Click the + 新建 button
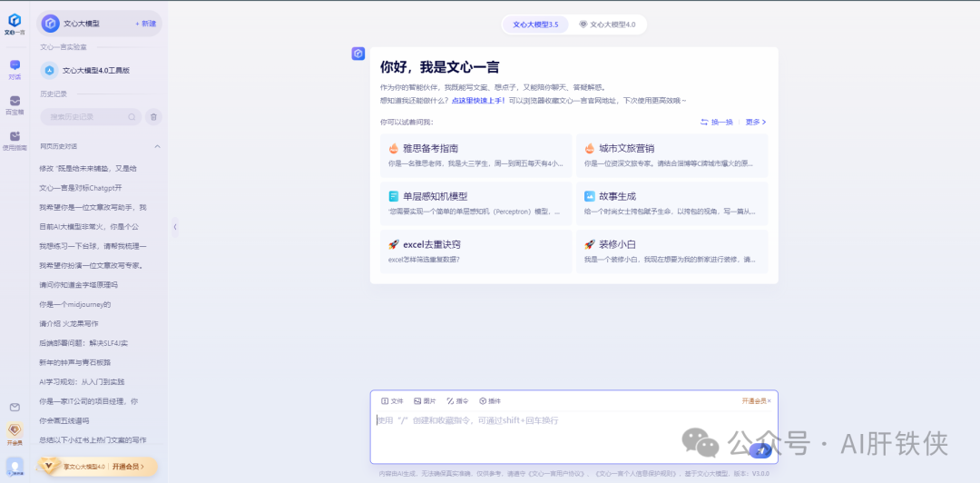Image resolution: width=980 pixels, height=483 pixels. click(x=145, y=23)
